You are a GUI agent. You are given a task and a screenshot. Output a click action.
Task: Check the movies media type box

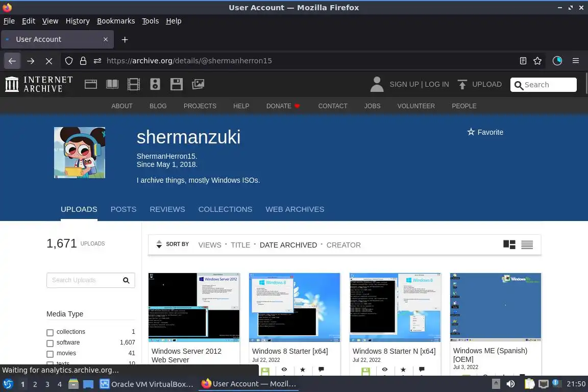pos(50,354)
